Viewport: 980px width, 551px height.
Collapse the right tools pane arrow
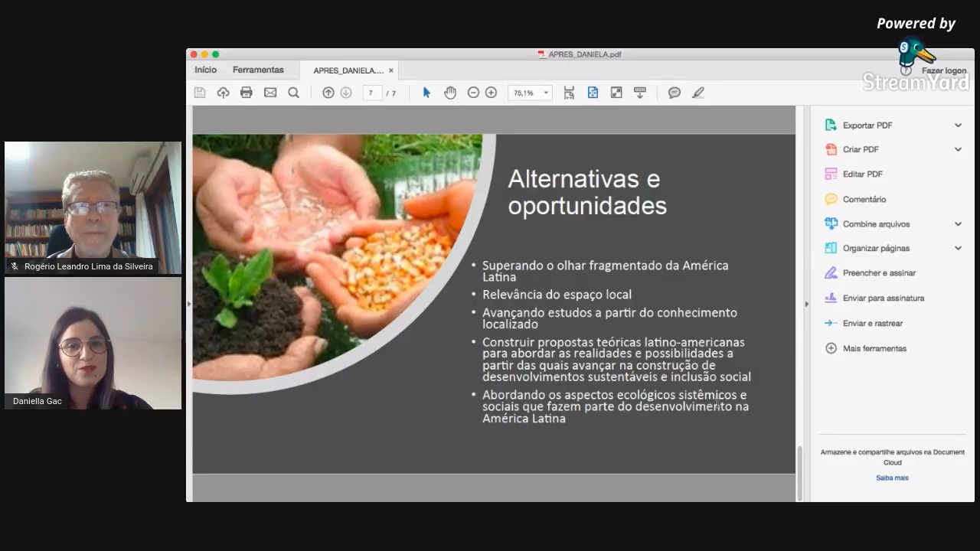(806, 304)
